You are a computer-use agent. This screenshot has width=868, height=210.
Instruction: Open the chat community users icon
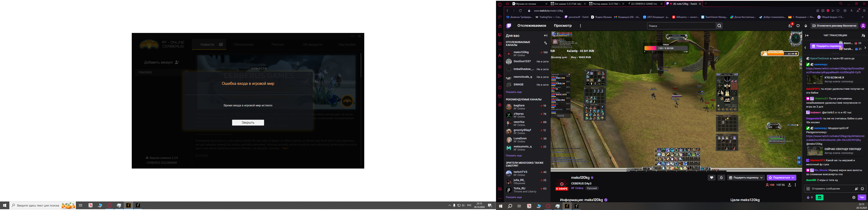863,35
